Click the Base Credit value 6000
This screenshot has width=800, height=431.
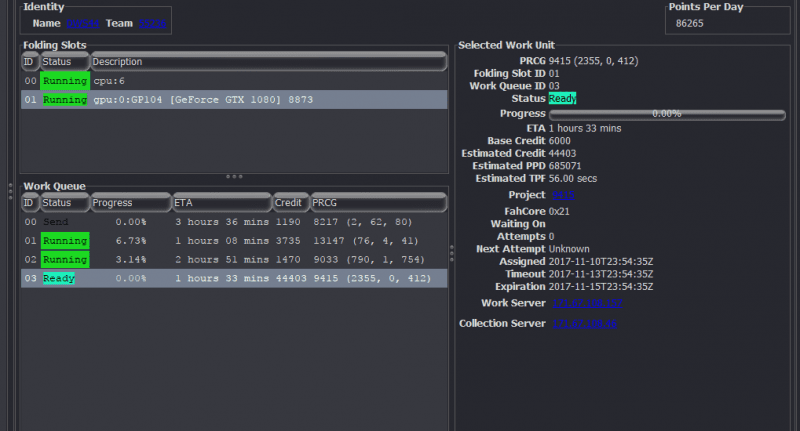560,141
